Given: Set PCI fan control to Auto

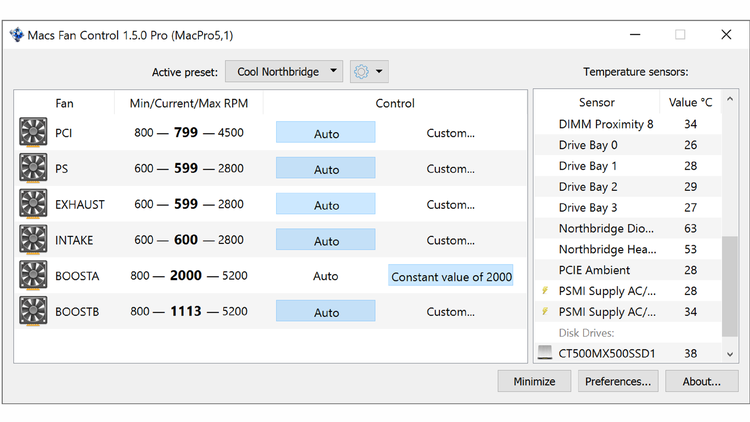Looking at the screenshot, I should tap(326, 133).
